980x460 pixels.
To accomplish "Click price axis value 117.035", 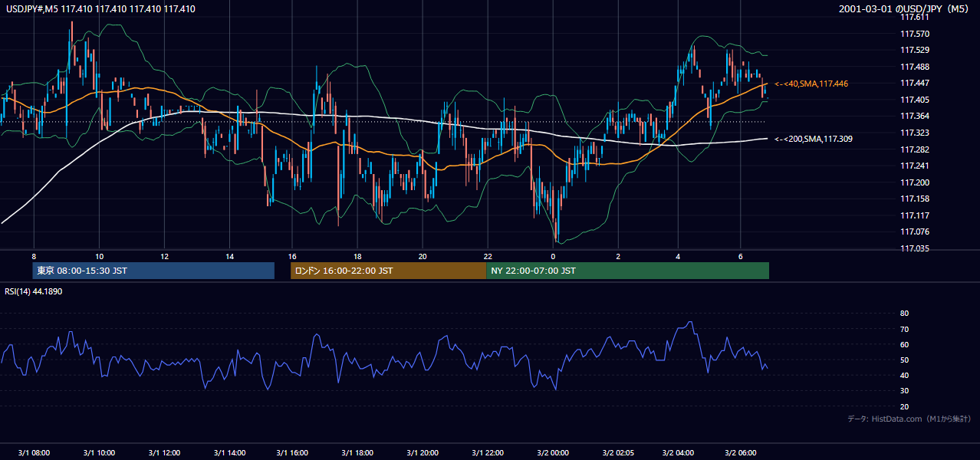I will 914,248.
